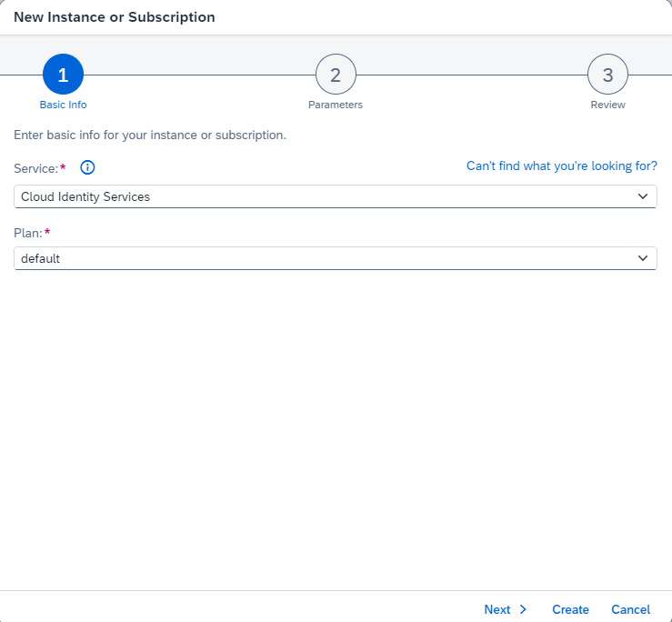Open "Can't find what you're looking for?" link
The height and width of the screenshot is (622, 672).
coord(561,166)
